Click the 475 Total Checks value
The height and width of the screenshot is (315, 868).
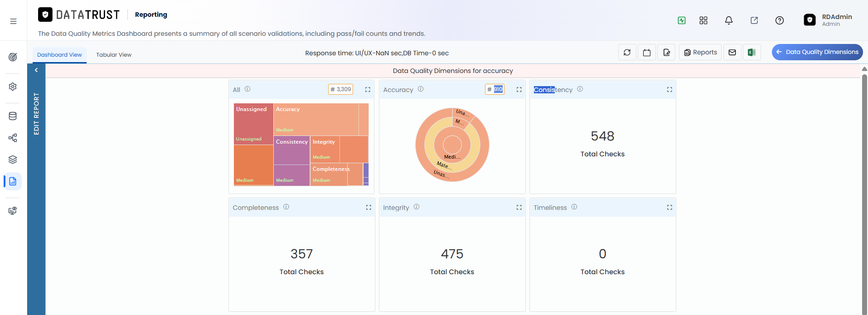tap(452, 254)
